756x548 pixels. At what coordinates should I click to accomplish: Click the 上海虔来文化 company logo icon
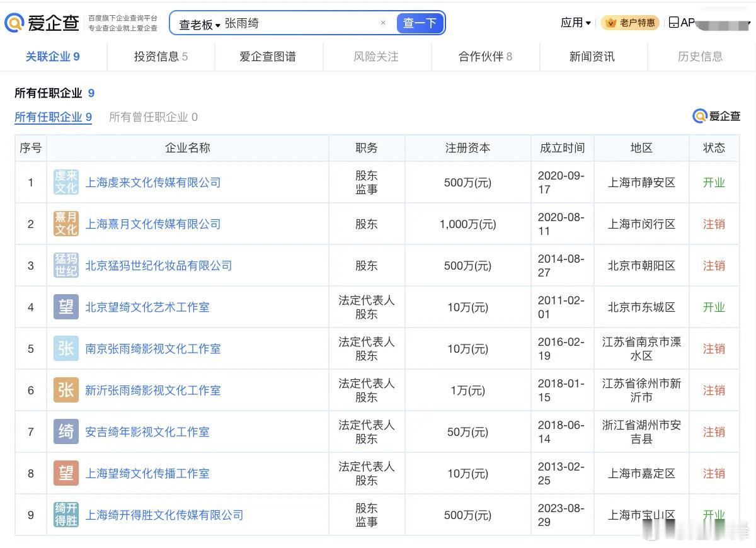(66, 182)
